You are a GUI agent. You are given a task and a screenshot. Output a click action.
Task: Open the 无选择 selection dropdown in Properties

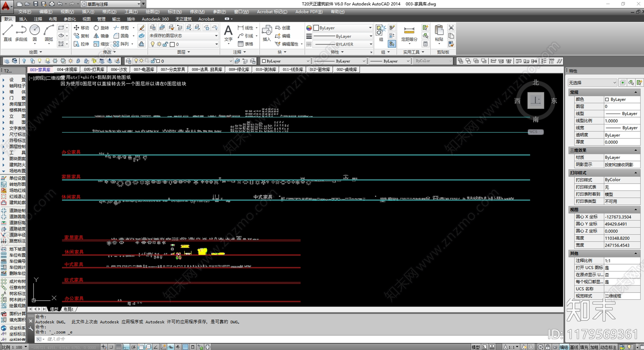[592, 83]
